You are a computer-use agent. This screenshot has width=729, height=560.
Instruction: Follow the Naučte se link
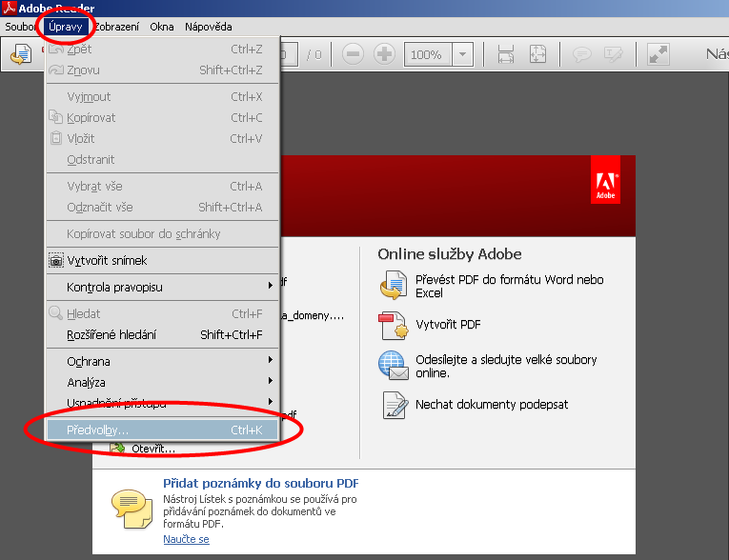(x=186, y=539)
